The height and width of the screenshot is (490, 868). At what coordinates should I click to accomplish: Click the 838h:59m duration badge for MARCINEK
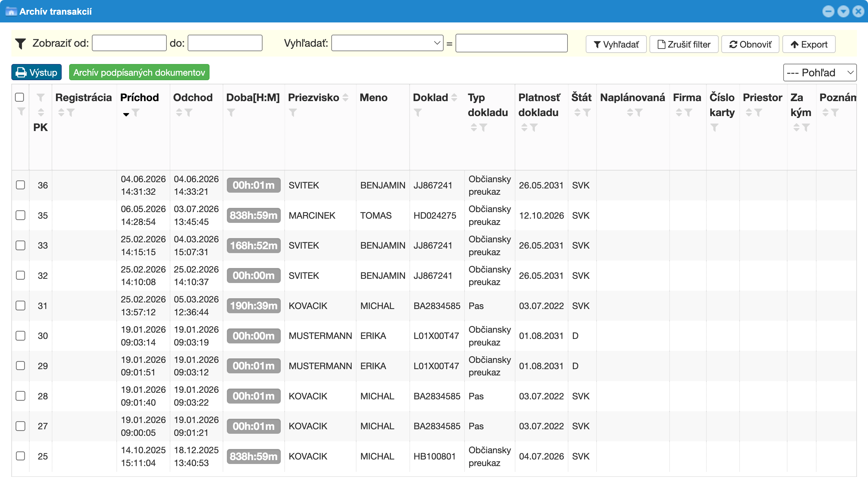pos(254,215)
